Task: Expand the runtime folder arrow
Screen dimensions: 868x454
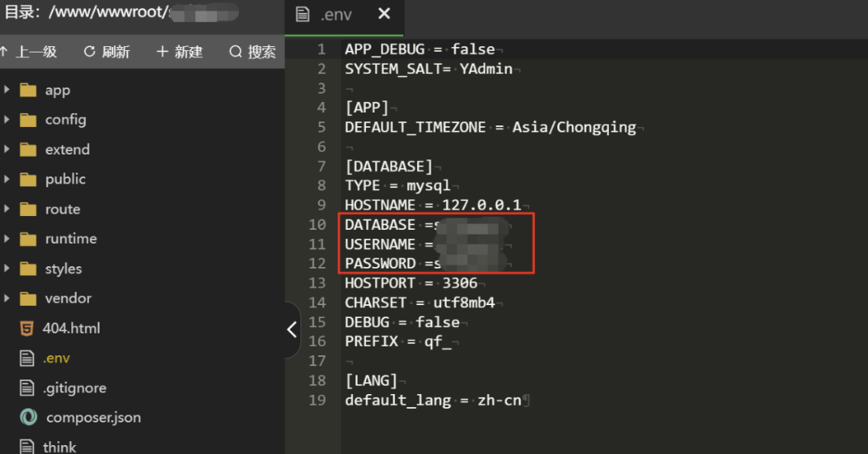Action: 6,239
